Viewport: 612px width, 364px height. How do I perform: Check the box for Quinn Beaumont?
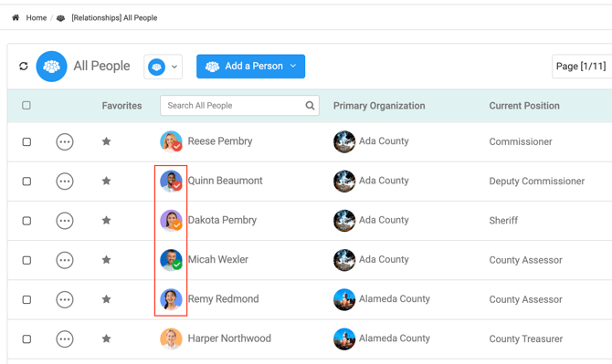[26, 182]
